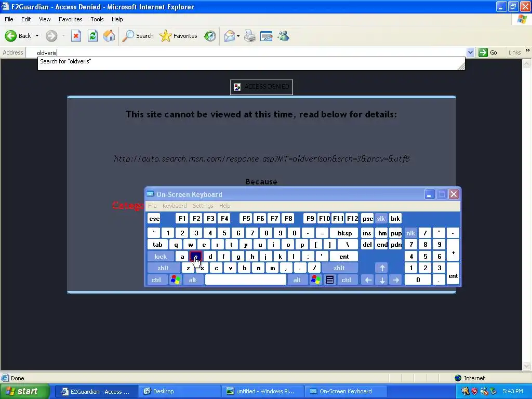Toggle the left alt key
Viewport: 532px width, 399px height.
pyautogui.click(x=193, y=280)
